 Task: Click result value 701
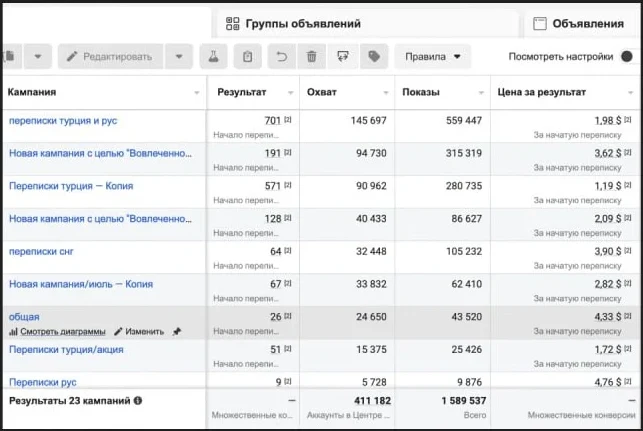click(273, 121)
